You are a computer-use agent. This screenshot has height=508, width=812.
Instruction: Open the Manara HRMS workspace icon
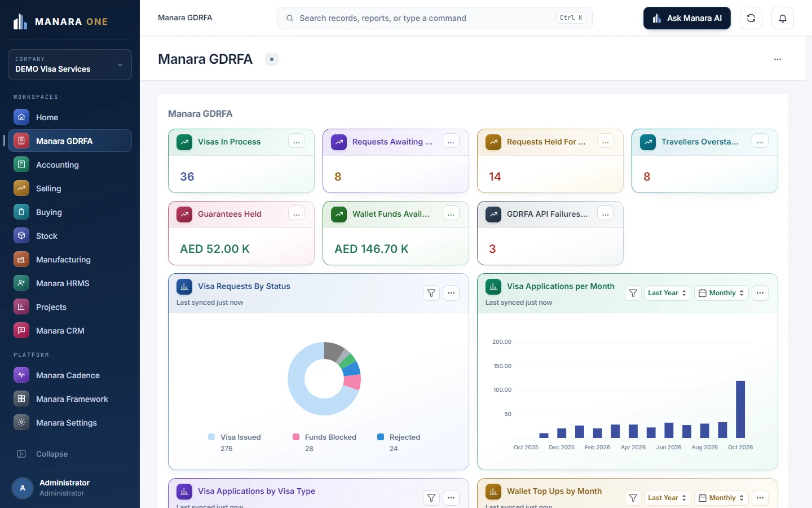[x=21, y=283]
